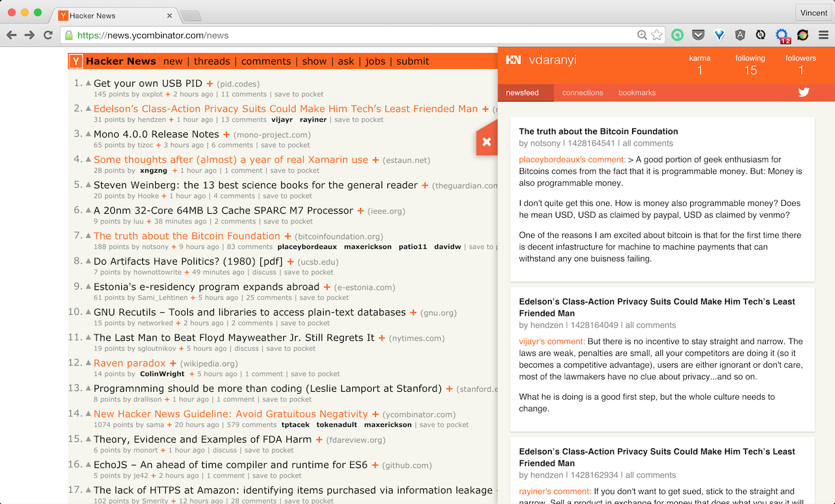Open 'all comments' on Bitcoin Foundation card
The image size is (835, 504).
click(648, 143)
